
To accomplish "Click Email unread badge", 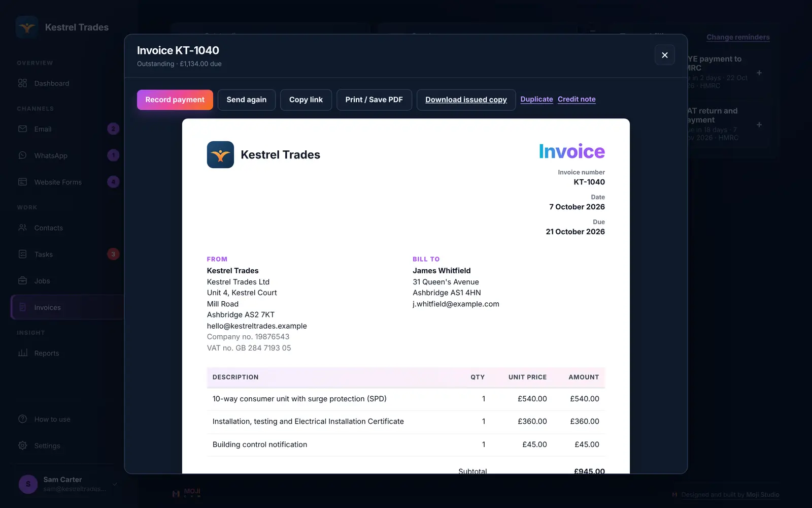I will point(113,129).
